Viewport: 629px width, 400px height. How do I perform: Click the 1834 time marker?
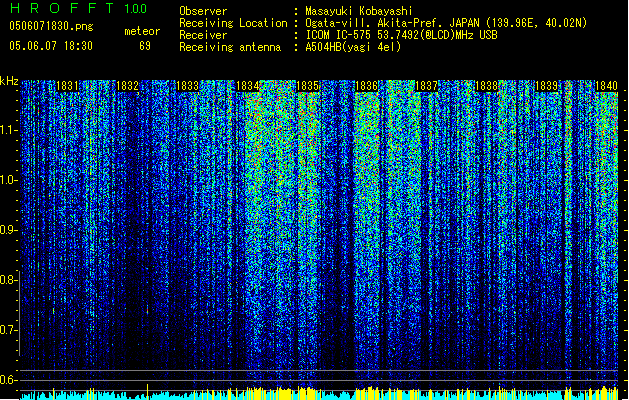248,86
